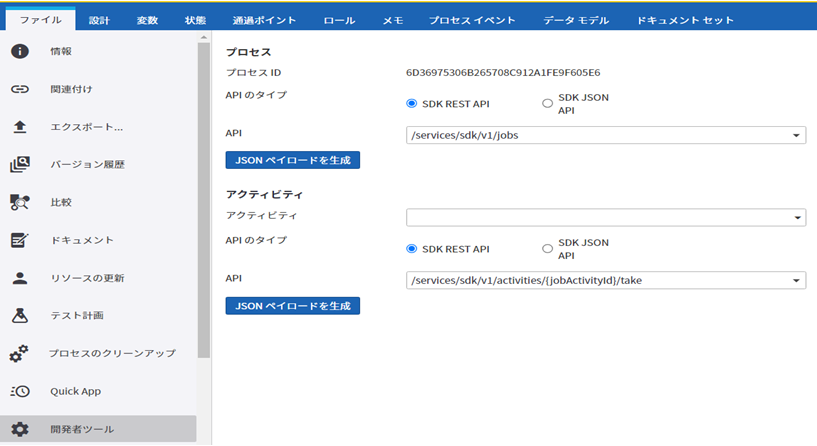The width and height of the screenshot is (817, 446).
Task: Switch to the 設計 tab
Action: click(x=99, y=20)
